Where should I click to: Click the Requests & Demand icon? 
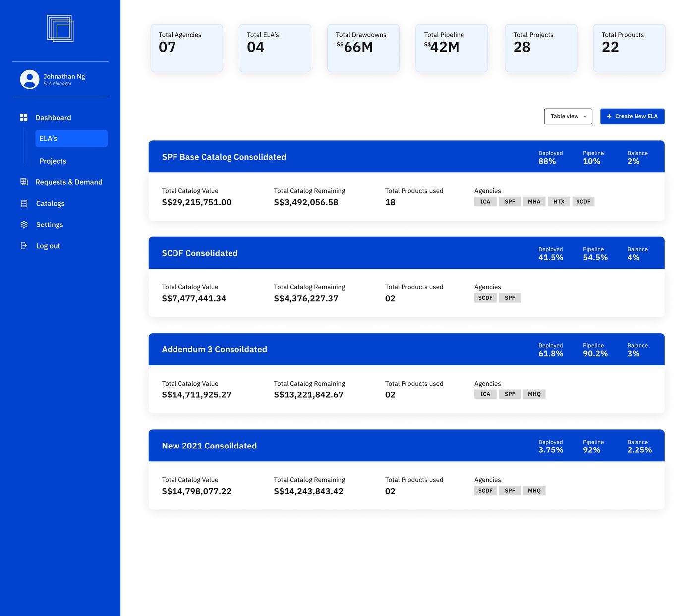coord(24,182)
